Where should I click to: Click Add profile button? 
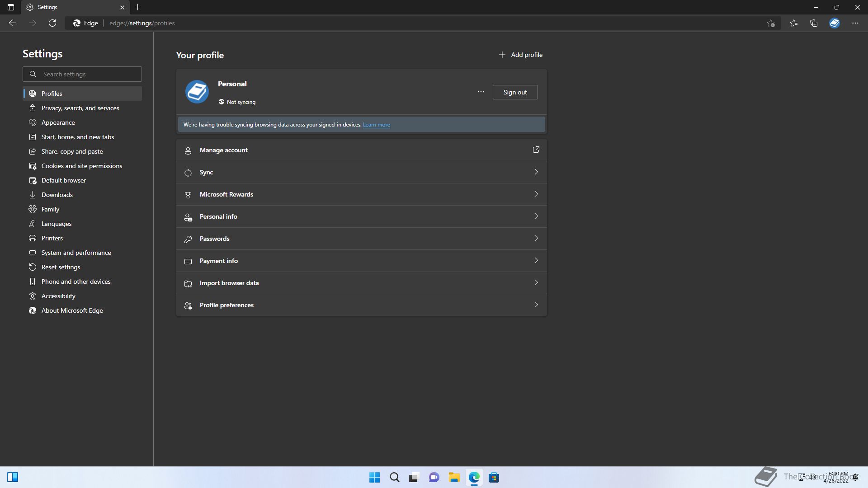click(x=521, y=55)
